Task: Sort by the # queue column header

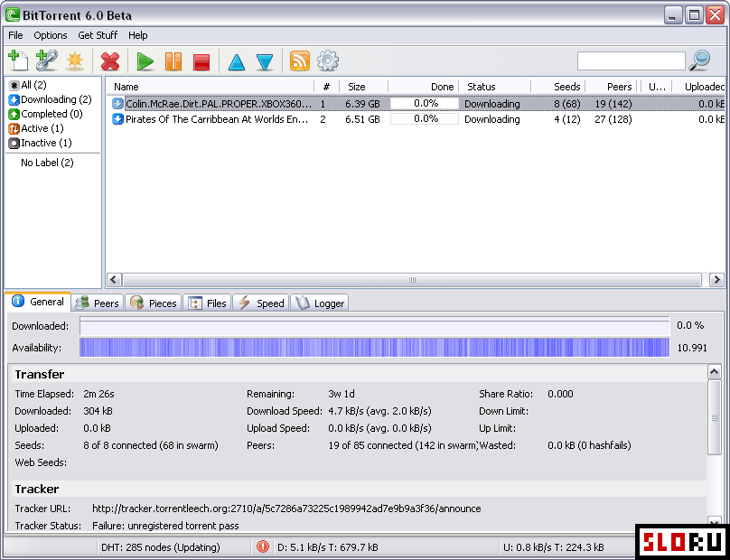Action: click(x=327, y=87)
